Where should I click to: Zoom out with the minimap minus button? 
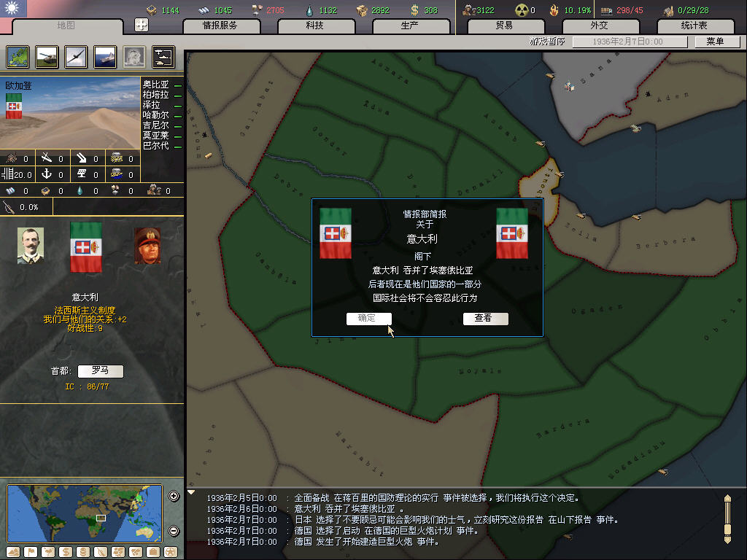pyautogui.click(x=174, y=531)
